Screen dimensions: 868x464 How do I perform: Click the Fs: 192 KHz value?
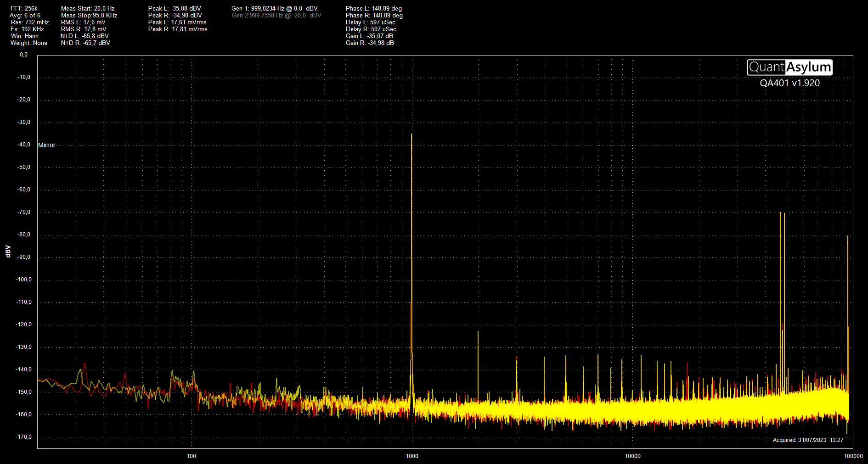tap(27, 29)
